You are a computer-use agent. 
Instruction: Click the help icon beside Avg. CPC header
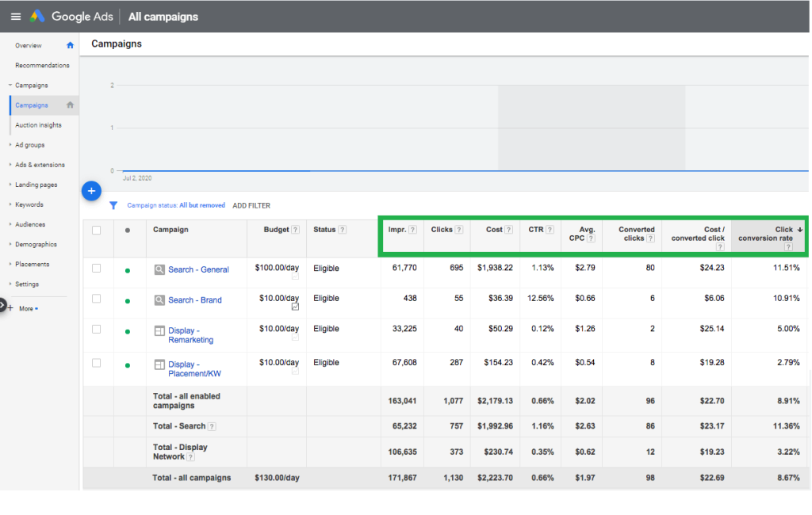pyautogui.click(x=591, y=238)
